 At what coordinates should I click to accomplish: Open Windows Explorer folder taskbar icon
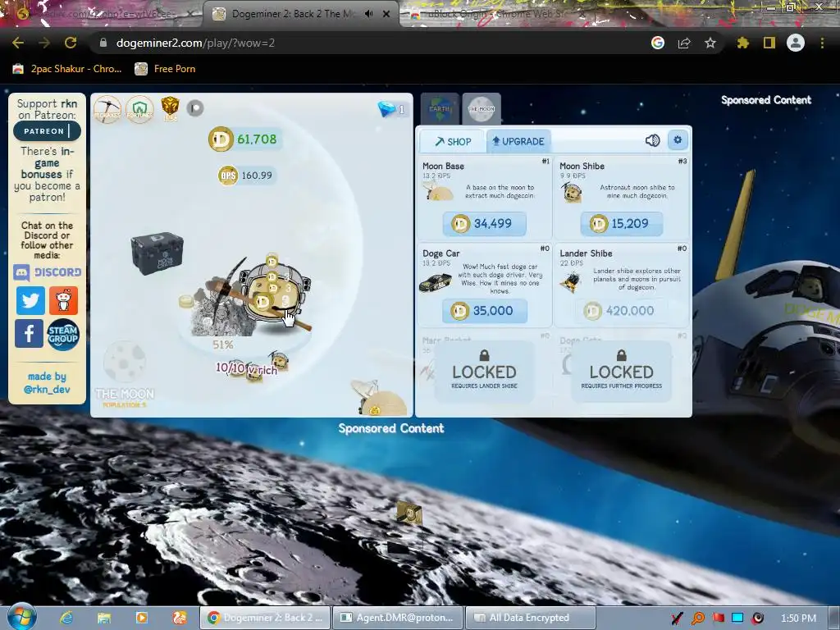[104, 618]
